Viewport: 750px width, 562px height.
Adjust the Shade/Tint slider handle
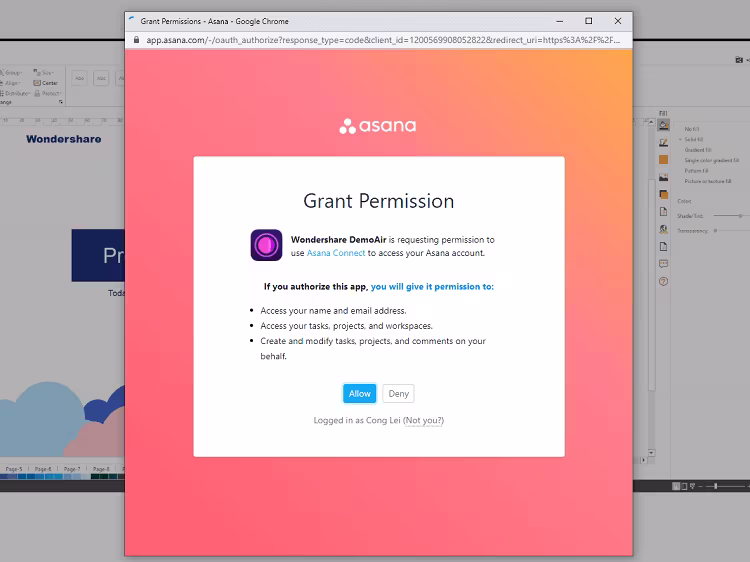[x=740, y=216]
